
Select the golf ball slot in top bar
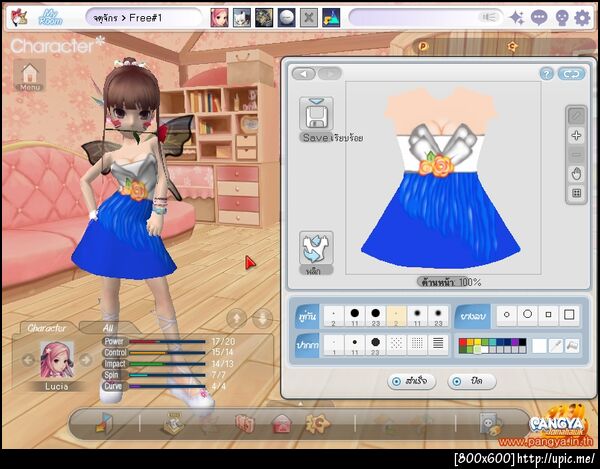(286, 18)
